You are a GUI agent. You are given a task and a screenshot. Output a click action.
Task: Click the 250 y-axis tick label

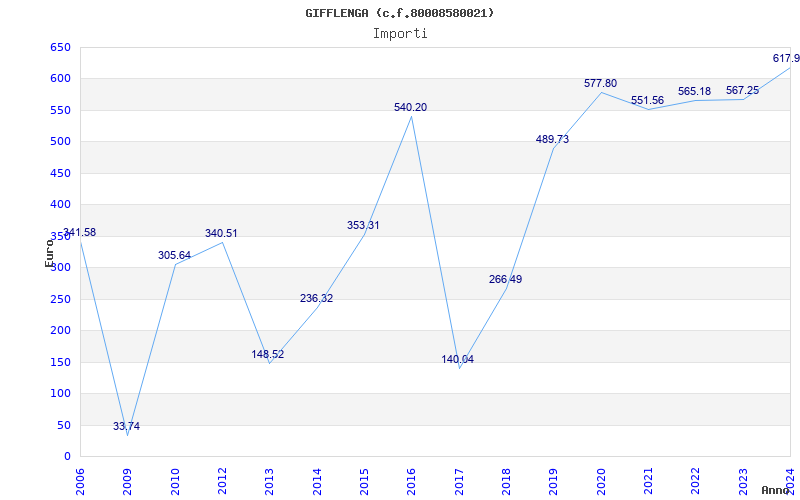pos(60,299)
